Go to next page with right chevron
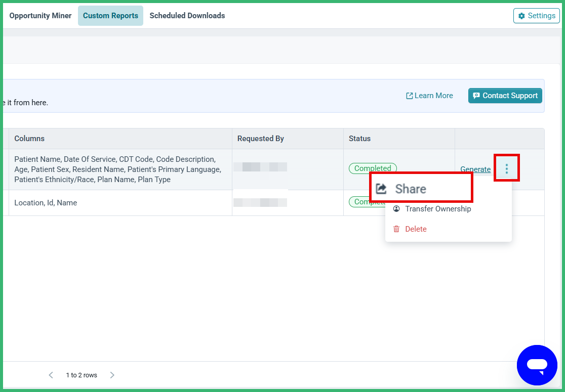Screen dimensions: 565x392 112,375
